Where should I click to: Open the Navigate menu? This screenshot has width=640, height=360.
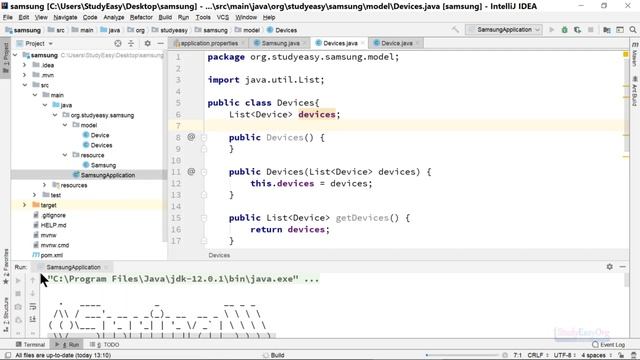65,18
